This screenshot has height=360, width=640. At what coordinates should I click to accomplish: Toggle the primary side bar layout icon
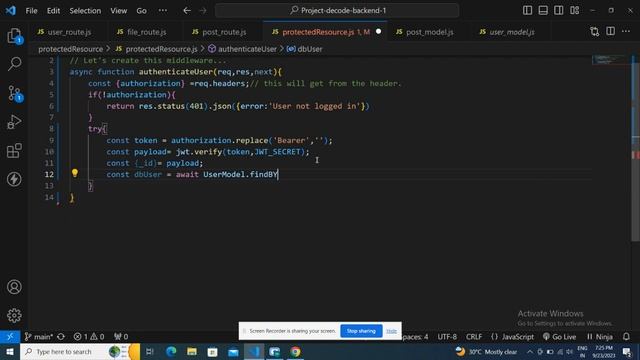pos(527,10)
